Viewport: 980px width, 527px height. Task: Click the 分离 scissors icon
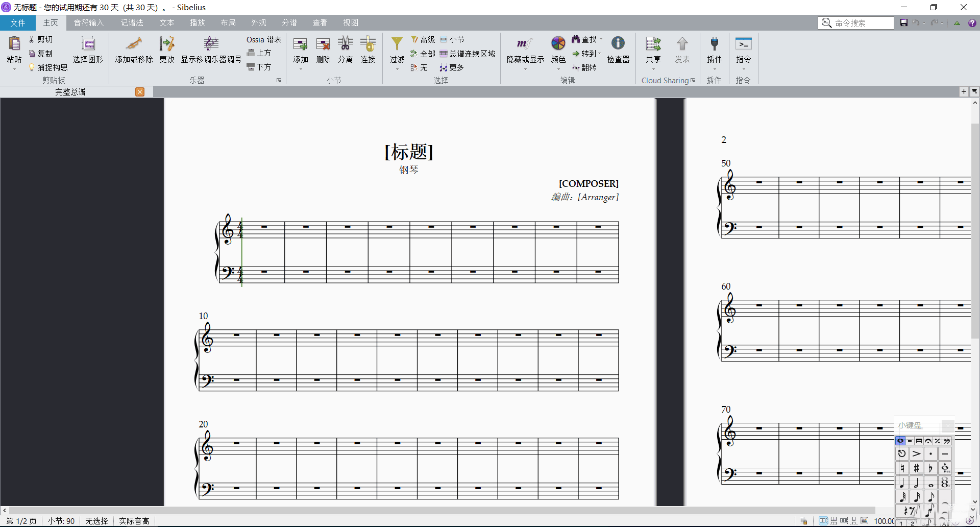(346, 44)
